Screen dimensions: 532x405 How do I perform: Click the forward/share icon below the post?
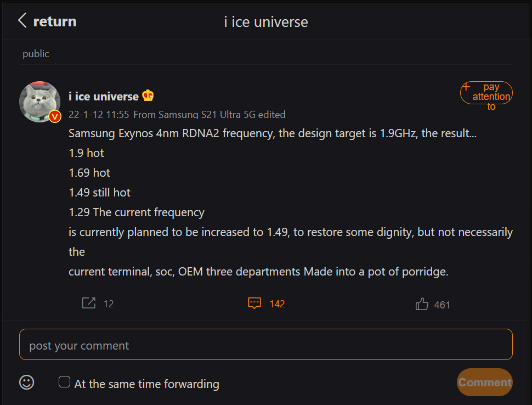[x=88, y=303]
